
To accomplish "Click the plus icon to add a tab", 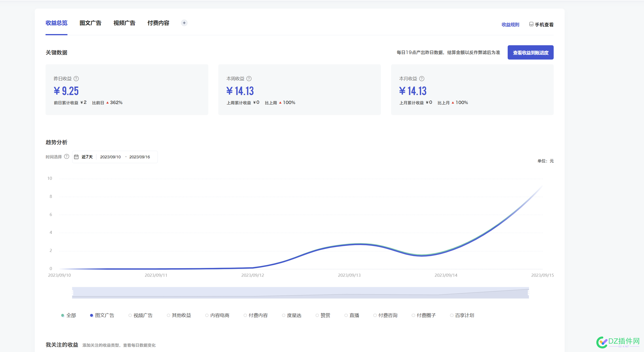I will (x=184, y=23).
